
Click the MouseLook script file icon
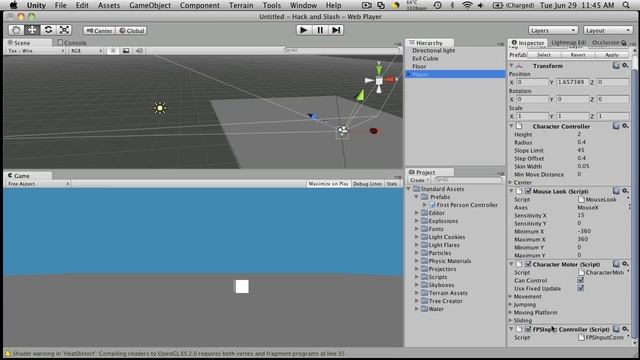tap(581, 199)
